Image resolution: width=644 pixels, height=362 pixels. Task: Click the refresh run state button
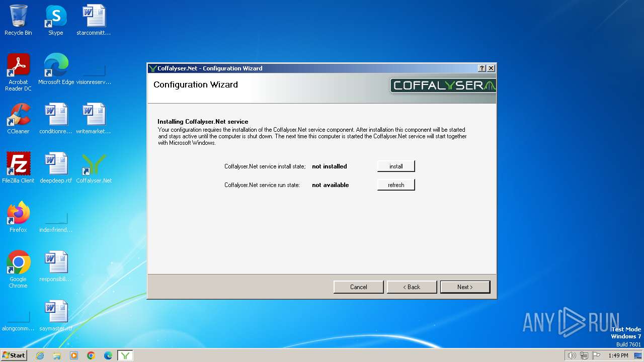[396, 185]
